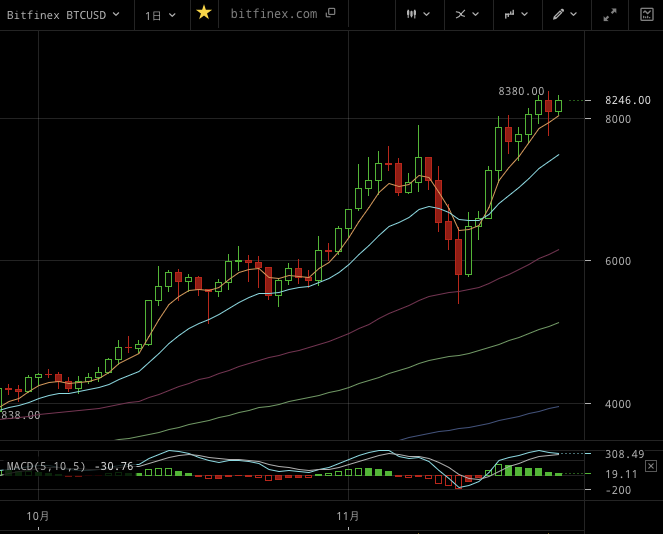Click the chart snapshot icon at top right

tap(647, 14)
